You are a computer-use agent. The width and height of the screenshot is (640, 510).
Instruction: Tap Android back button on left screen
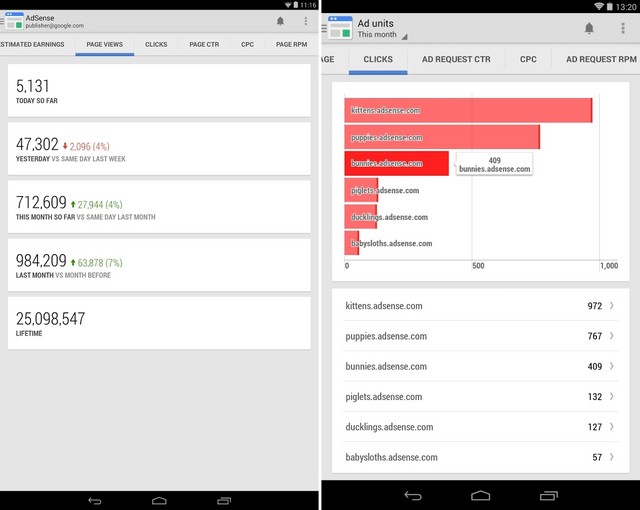point(95,501)
